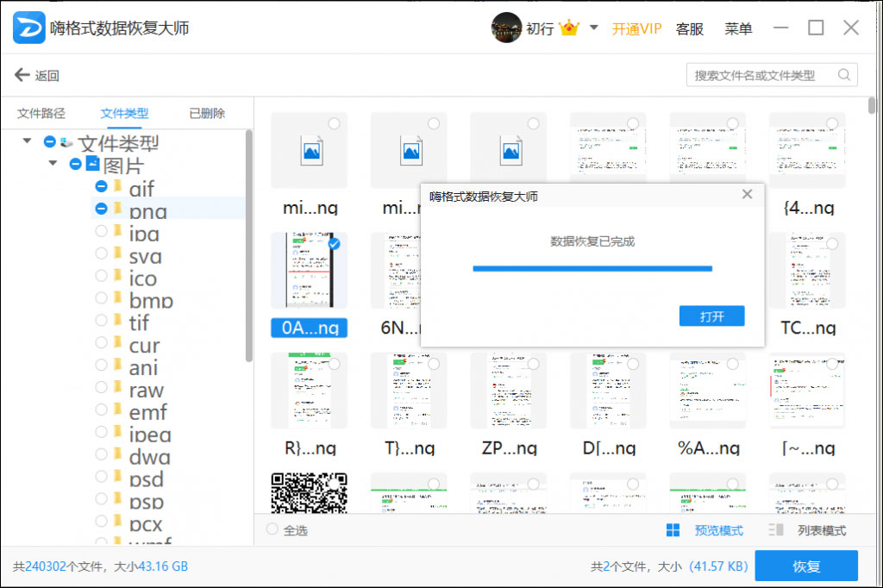Screen dimensions: 883x588
Task: Click the QR code thumbnail
Action: (x=309, y=492)
